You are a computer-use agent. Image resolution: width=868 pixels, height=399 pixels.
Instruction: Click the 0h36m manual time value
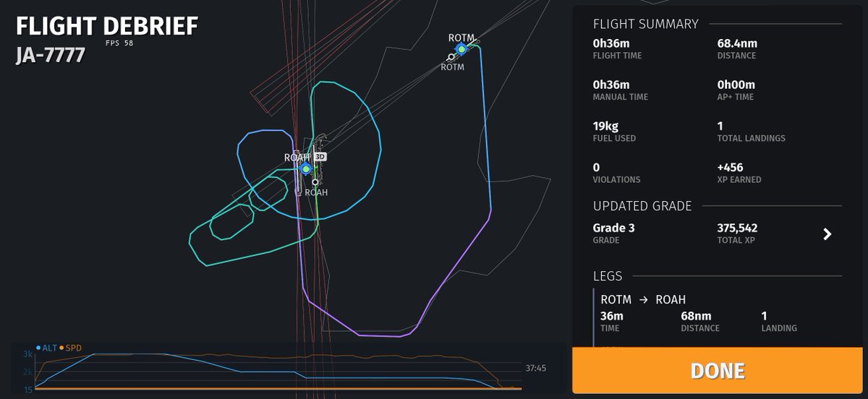click(x=611, y=85)
